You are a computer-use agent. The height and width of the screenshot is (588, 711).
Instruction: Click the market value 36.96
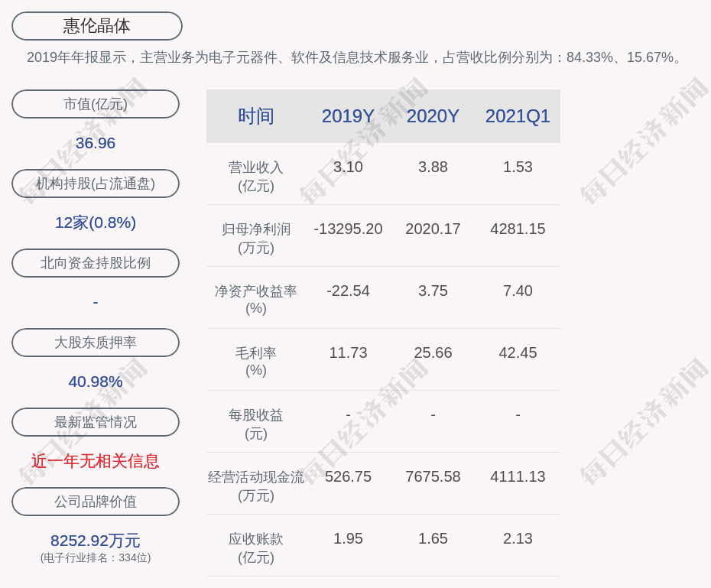click(96, 143)
